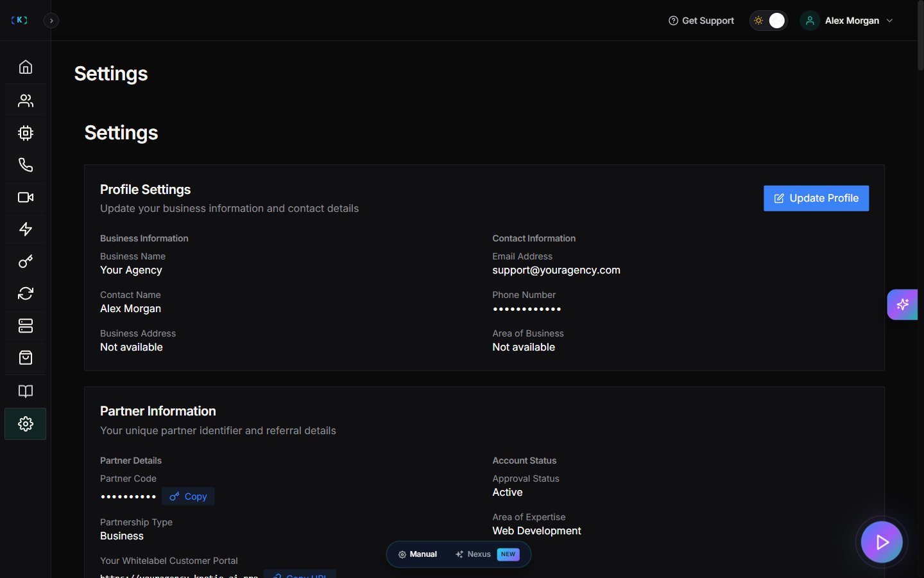Viewport: 924px width, 578px height.
Task: Click the Partner Information heading
Action: point(158,411)
